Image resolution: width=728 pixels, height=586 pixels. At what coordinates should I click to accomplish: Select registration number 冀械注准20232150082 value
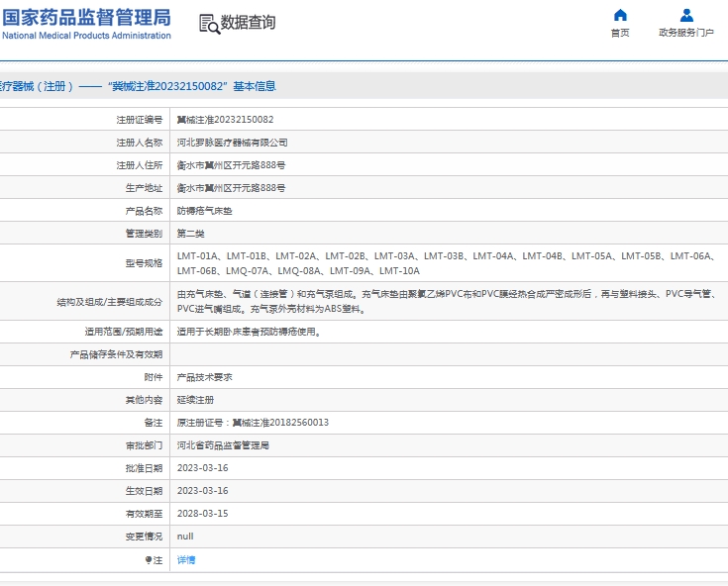click(x=225, y=120)
